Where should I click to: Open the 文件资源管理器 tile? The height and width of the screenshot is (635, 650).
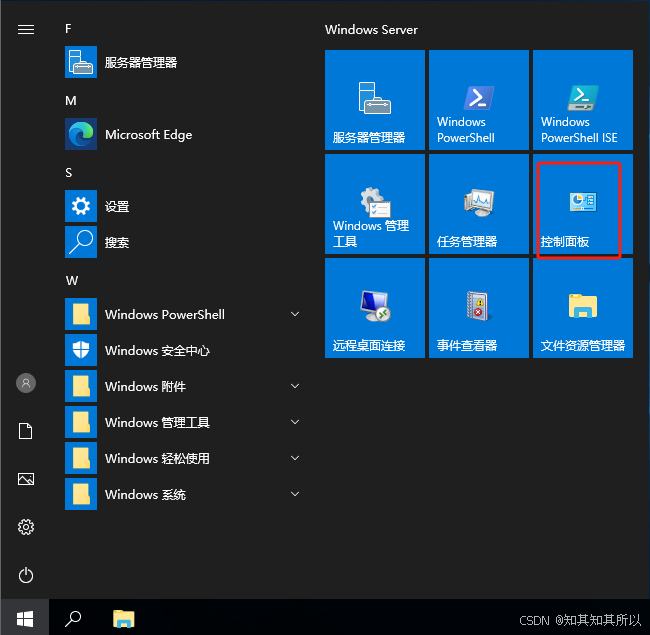pyautogui.click(x=583, y=308)
